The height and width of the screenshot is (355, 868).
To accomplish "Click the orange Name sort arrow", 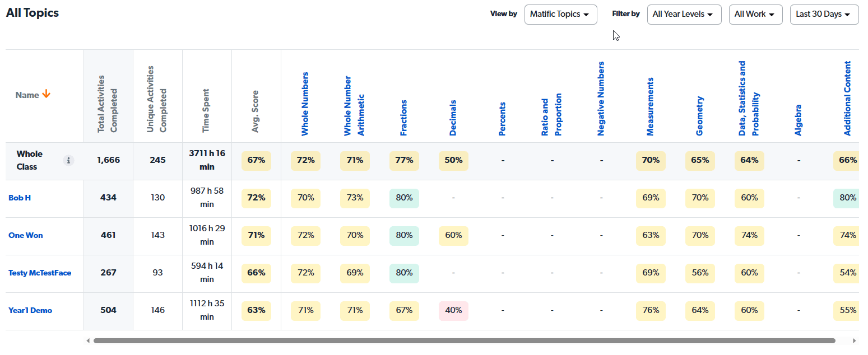I will (47, 95).
